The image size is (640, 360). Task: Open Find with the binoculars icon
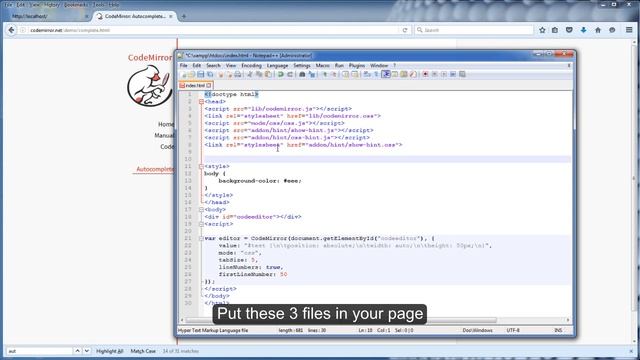(x=302, y=74)
